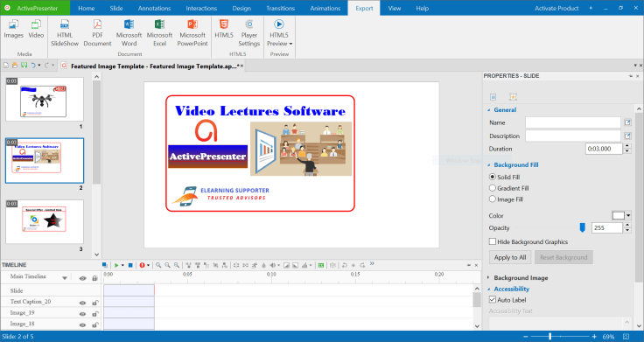The height and width of the screenshot is (342, 644).
Task: Open Annotations ribbon tab
Action: (x=154, y=8)
